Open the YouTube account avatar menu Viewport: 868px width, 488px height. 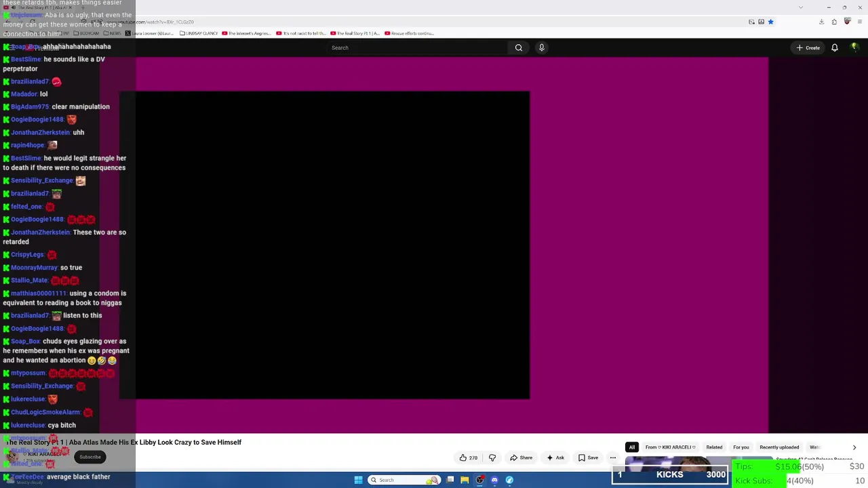854,47
